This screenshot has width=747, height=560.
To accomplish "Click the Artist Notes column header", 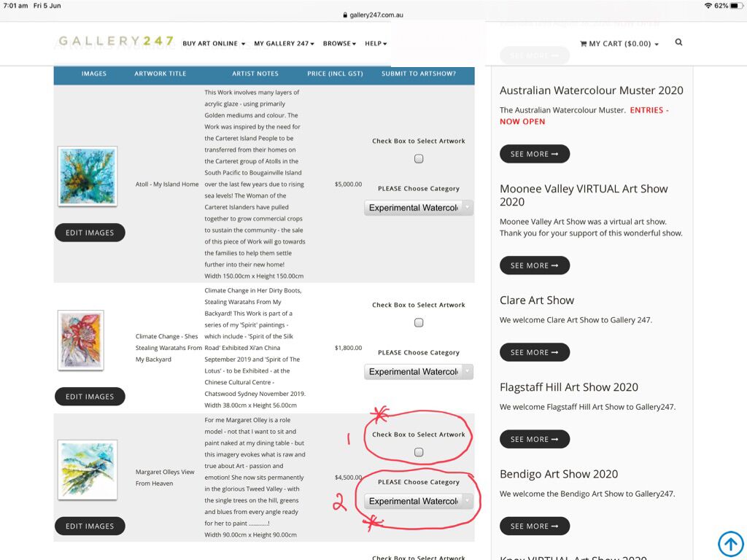I will point(255,74).
